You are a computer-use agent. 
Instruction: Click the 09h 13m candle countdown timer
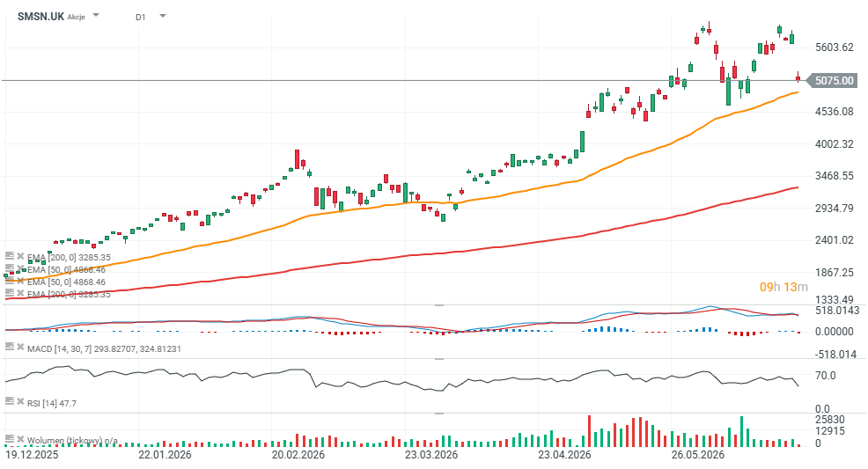point(783,287)
